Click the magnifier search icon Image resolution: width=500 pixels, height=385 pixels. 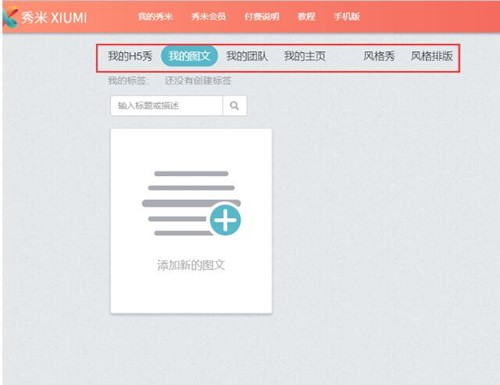coord(235,106)
